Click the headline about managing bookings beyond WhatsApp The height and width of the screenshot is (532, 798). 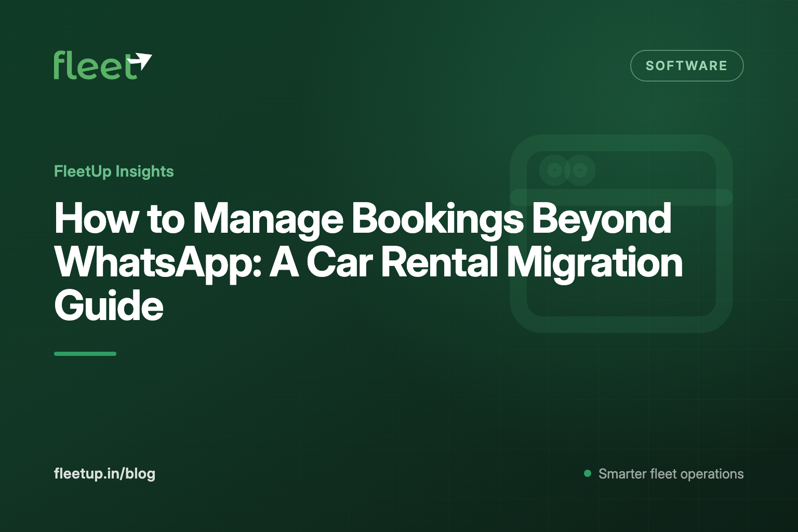click(368, 262)
